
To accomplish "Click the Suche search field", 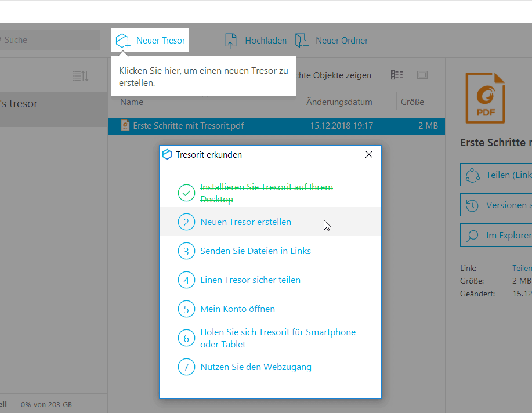I will 50,39.
